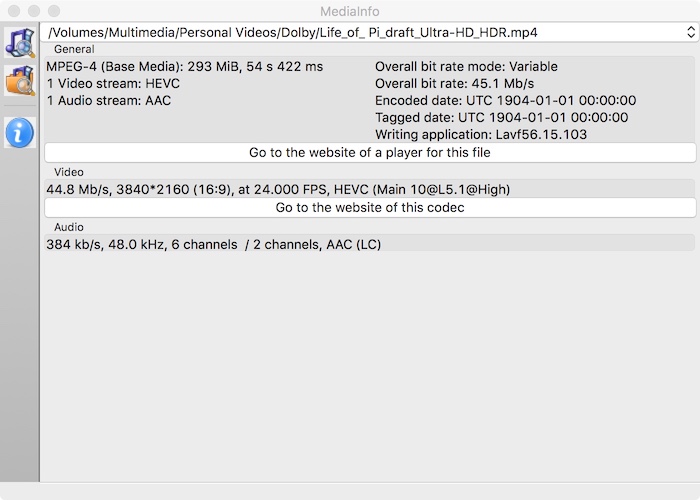This screenshot has height=500, width=700.
Task: Minimize the MediaInfo window
Action: [33, 11]
